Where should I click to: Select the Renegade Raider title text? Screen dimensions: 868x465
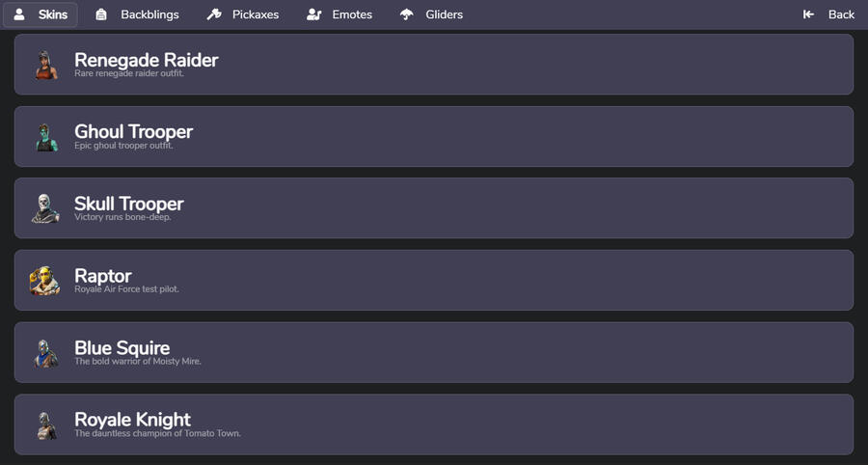pos(147,60)
